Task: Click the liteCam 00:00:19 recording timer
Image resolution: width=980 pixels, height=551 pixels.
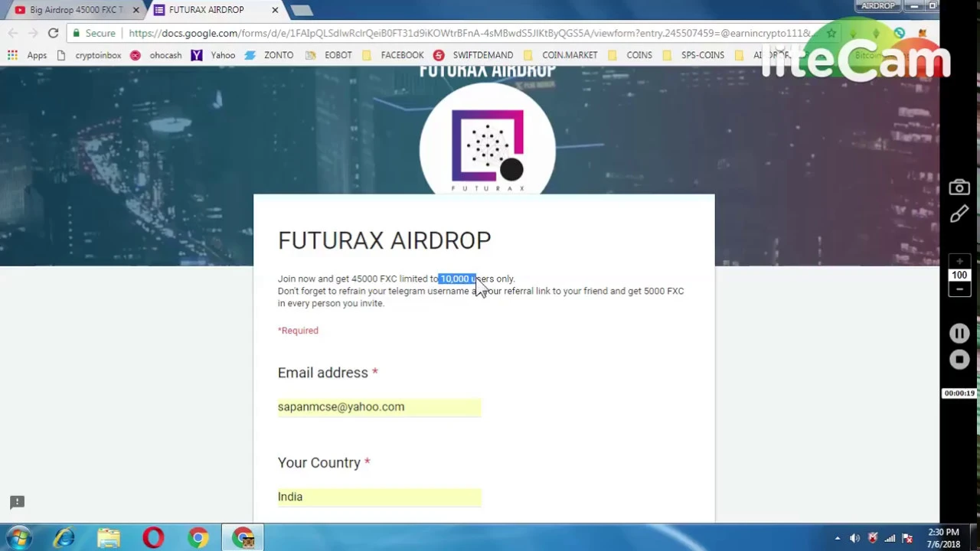Action: tap(959, 393)
